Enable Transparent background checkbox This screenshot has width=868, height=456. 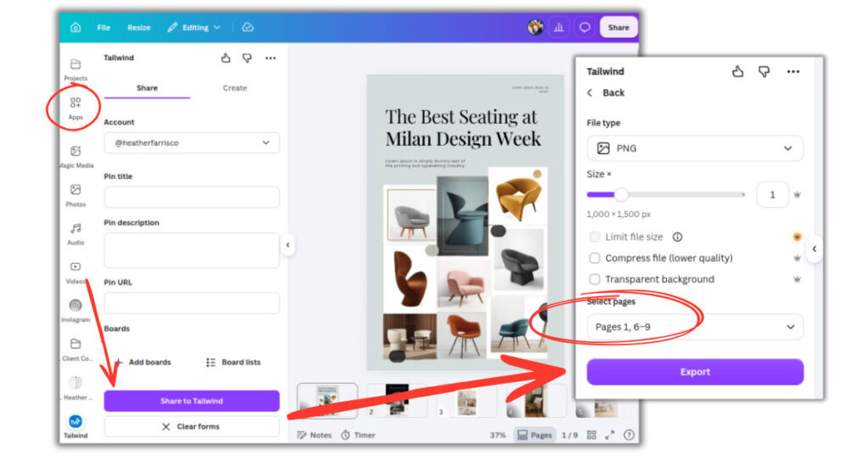click(x=594, y=279)
